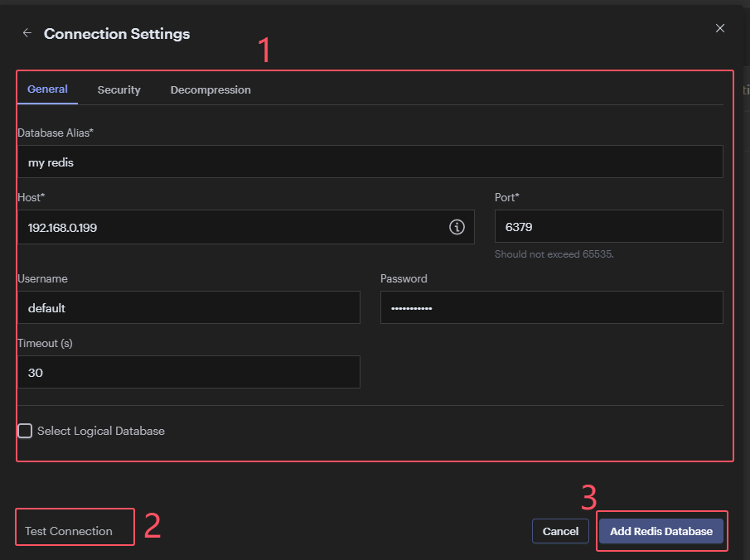Switch to the General tab
This screenshot has height=560, width=750.
point(47,89)
